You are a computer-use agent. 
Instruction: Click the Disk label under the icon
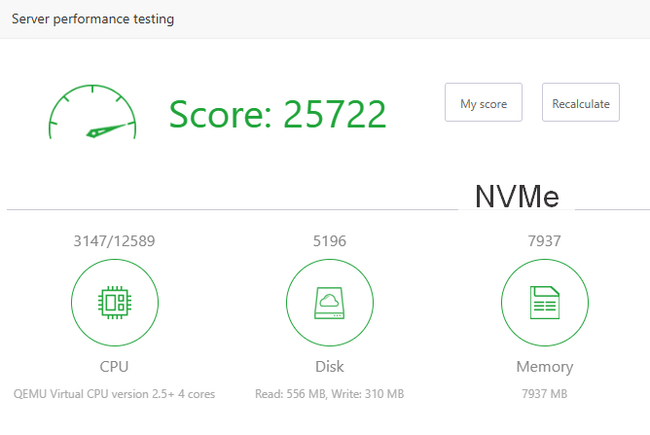coord(329,367)
